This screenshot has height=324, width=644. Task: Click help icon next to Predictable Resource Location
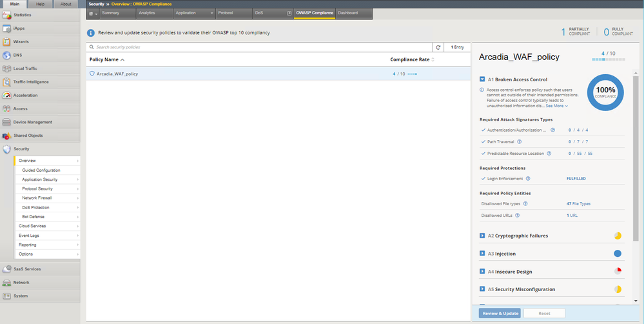[549, 154]
